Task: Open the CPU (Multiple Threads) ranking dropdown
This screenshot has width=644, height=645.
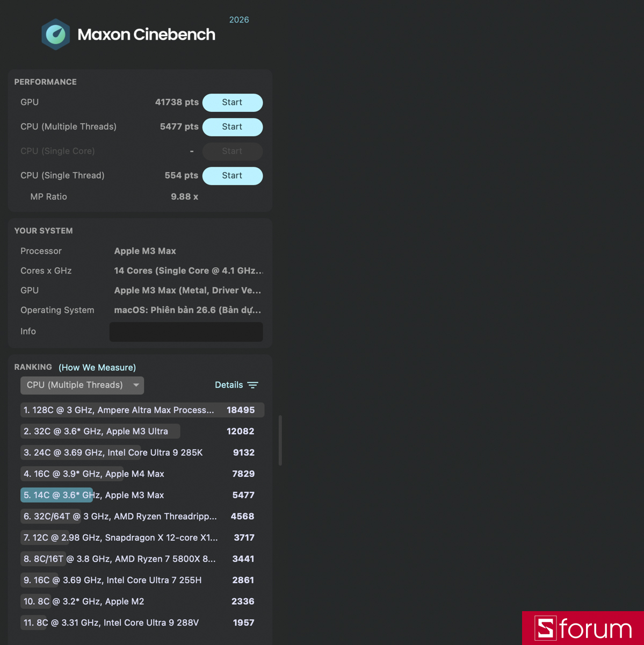Action: tap(82, 385)
